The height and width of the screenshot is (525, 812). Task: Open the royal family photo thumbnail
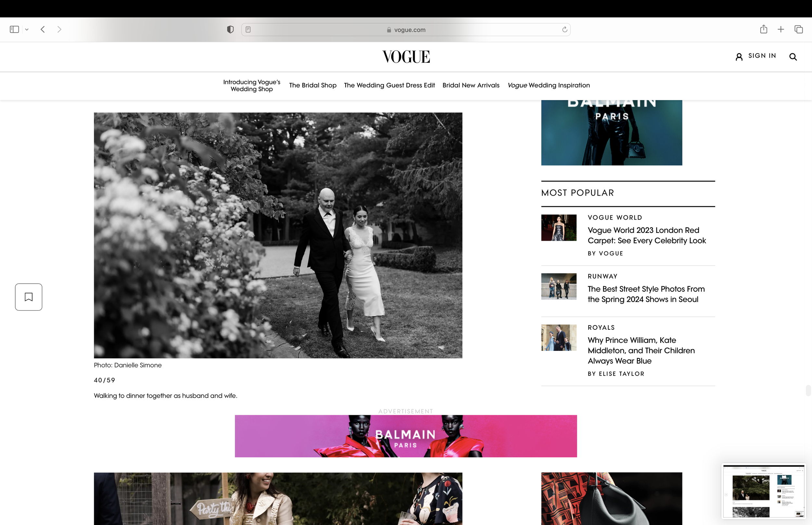click(558, 338)
